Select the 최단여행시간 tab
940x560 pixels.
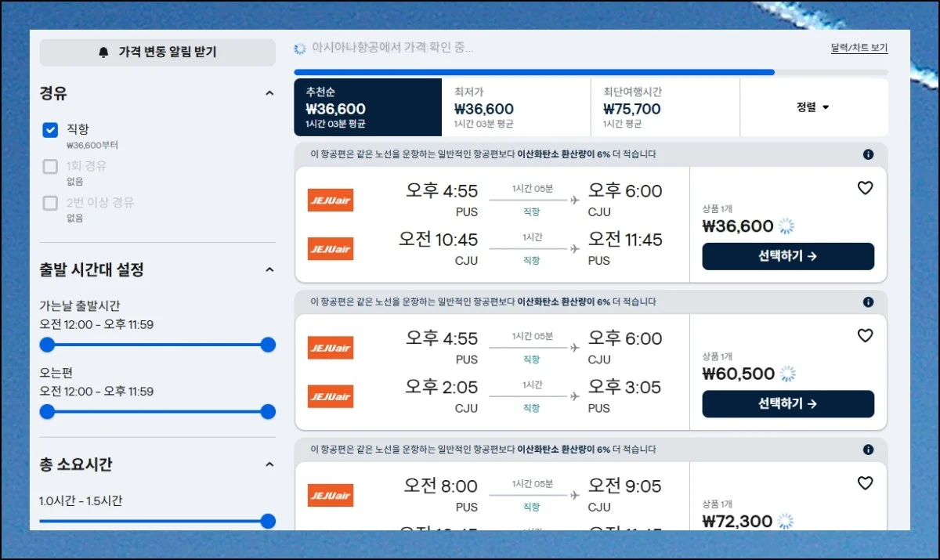(664, 107)
